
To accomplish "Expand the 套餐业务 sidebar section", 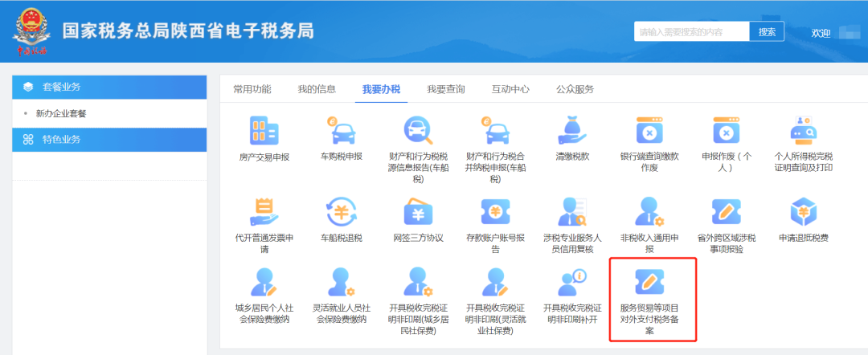I will pyautogui.click(x=109, y=87).
